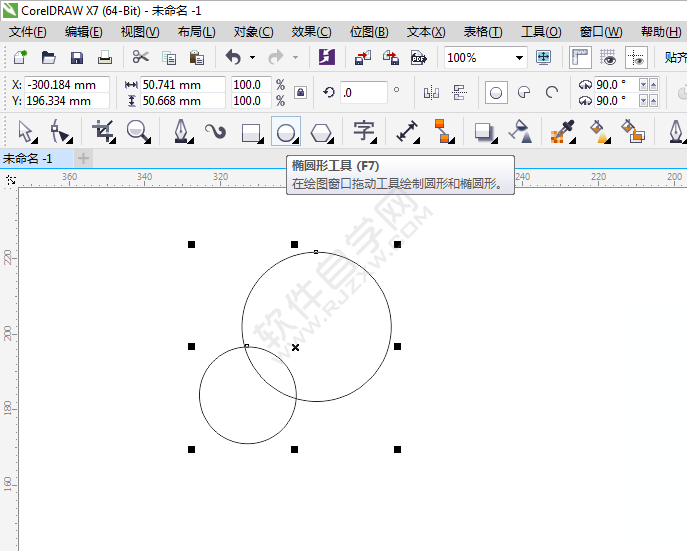Image resolution: width=687 pixels, height=551 pixels.
Task: Open the 文件(F) menu
Action: click(x=28, y=32)
